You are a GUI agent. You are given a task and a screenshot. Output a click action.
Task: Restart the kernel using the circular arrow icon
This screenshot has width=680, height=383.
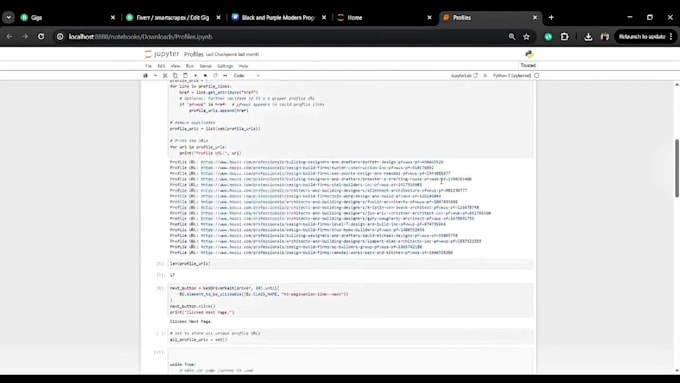215,75
